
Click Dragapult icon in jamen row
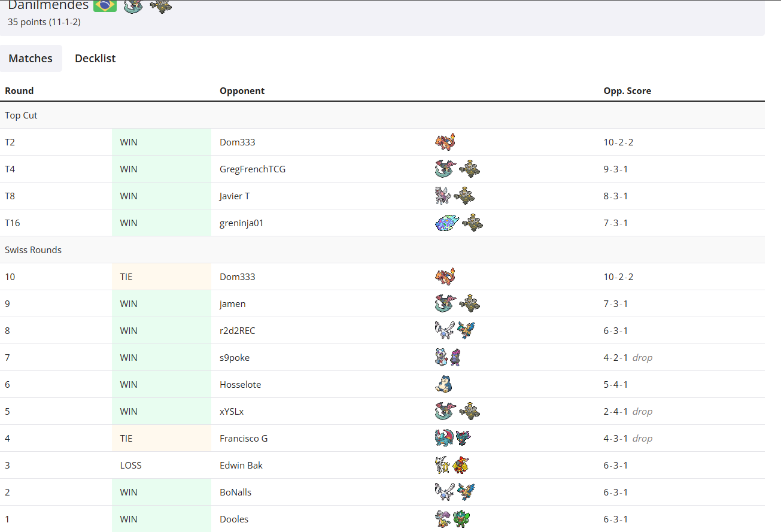tap(445, 303)
